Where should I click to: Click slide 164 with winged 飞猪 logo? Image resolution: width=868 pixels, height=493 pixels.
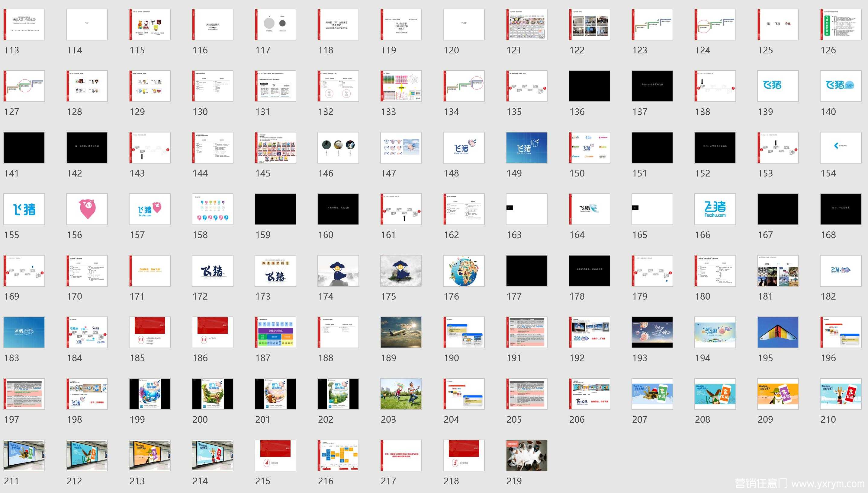pyautogui.click(x=590, y=209)
